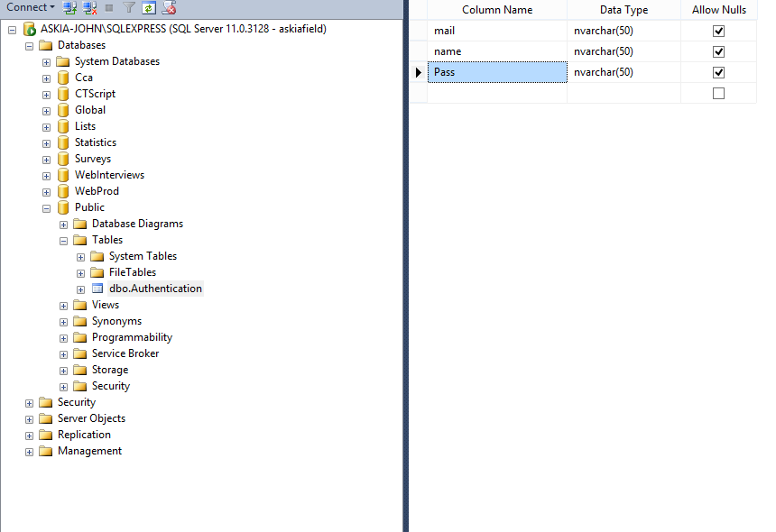The width and height of the screenshot is (776, 532).
Task: Check Allow Nulls in the empty row
Action: [x=718, y=93]
